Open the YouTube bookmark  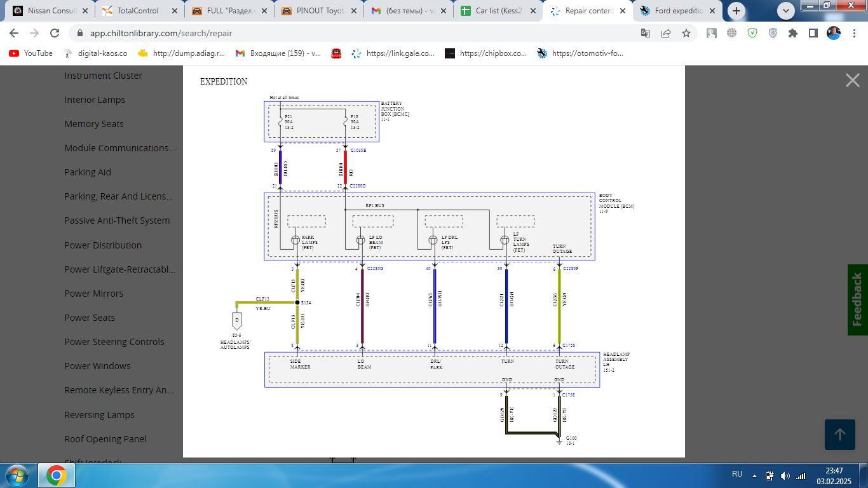click(31, 53)
